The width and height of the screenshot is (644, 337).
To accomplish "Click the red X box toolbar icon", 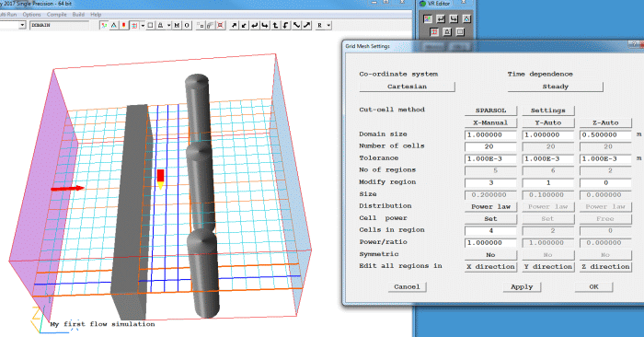I will pyautogui.click(x=221, y=26).
